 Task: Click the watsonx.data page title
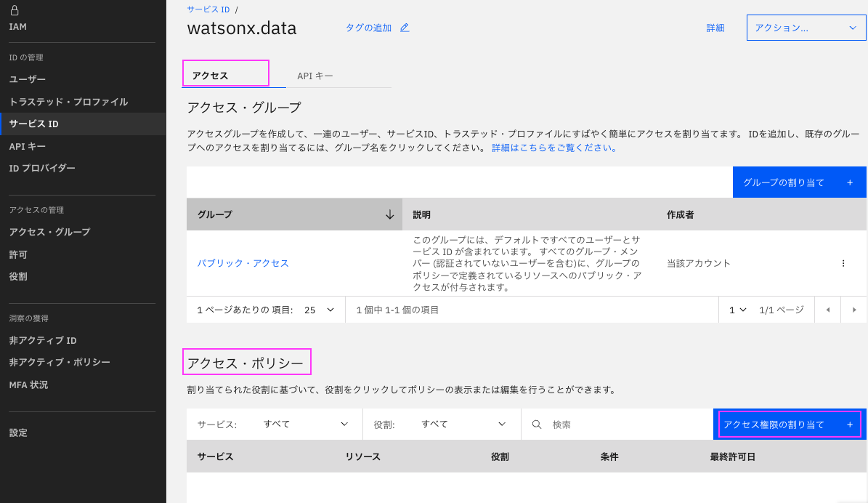pos(242,28)
